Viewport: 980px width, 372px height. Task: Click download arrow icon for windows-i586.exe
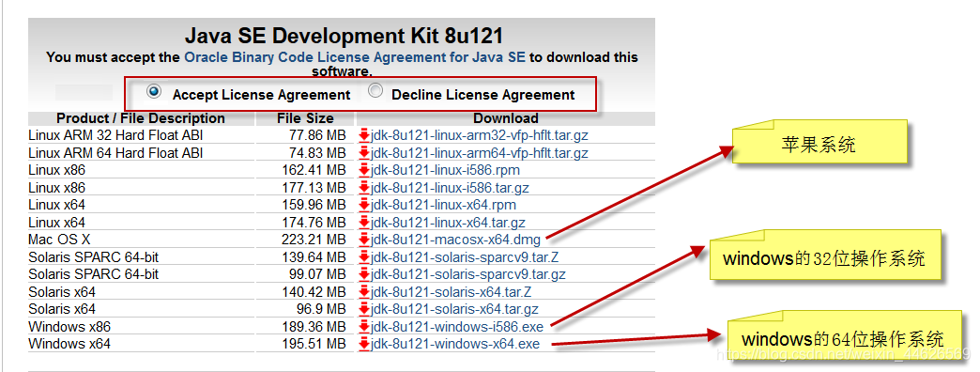pos(364,326)
